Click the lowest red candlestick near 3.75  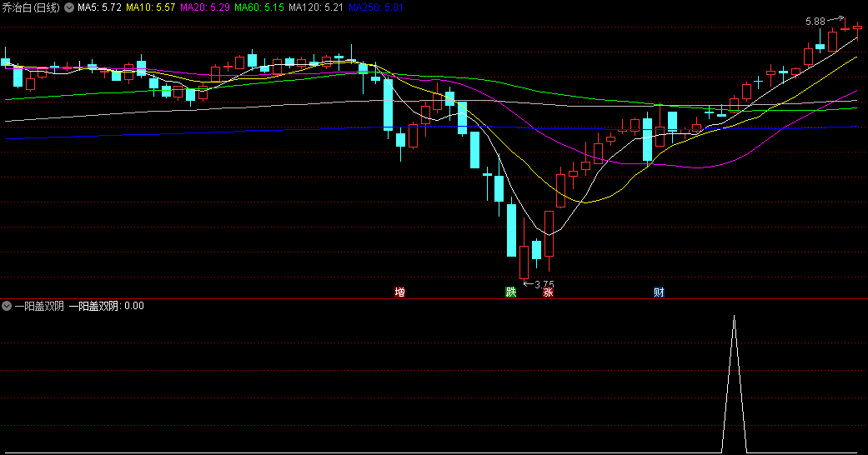click(x=524, y=262)
